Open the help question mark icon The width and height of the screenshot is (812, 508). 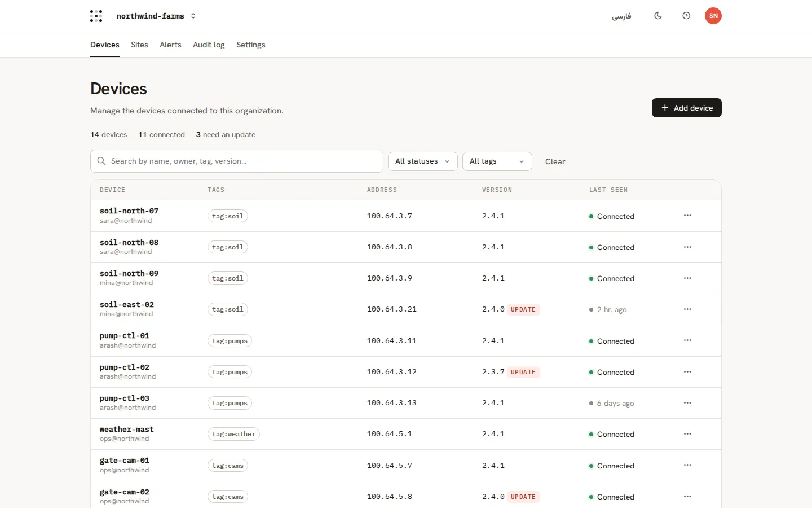(686, 16)
